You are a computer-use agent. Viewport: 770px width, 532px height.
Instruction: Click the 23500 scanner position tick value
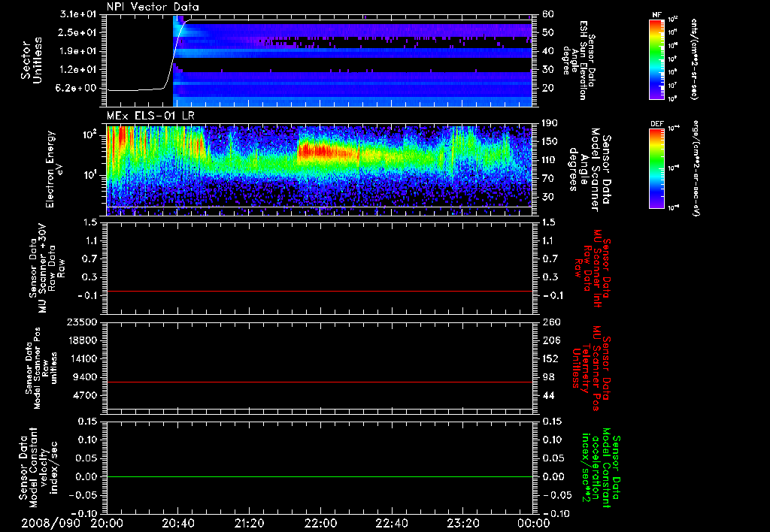(81, 322)
